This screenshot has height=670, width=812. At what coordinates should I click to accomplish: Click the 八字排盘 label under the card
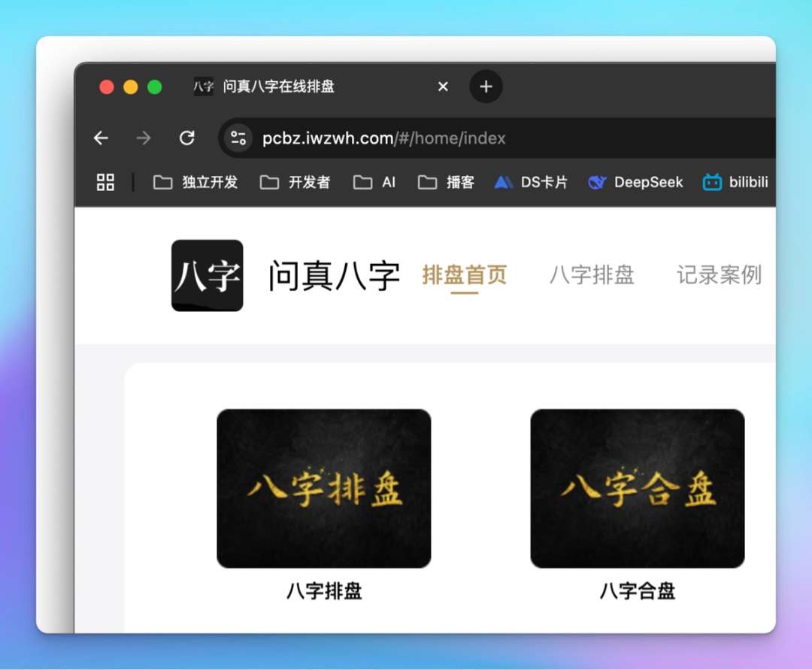coord(324,591)
